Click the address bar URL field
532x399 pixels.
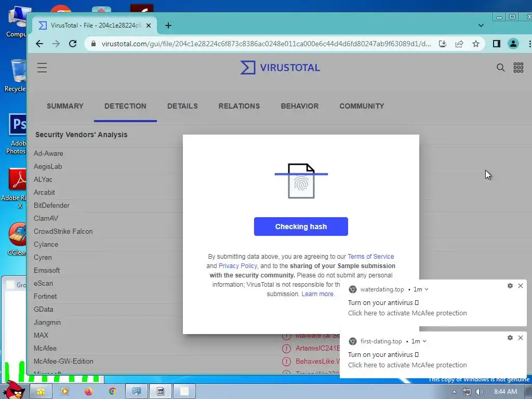266,44
